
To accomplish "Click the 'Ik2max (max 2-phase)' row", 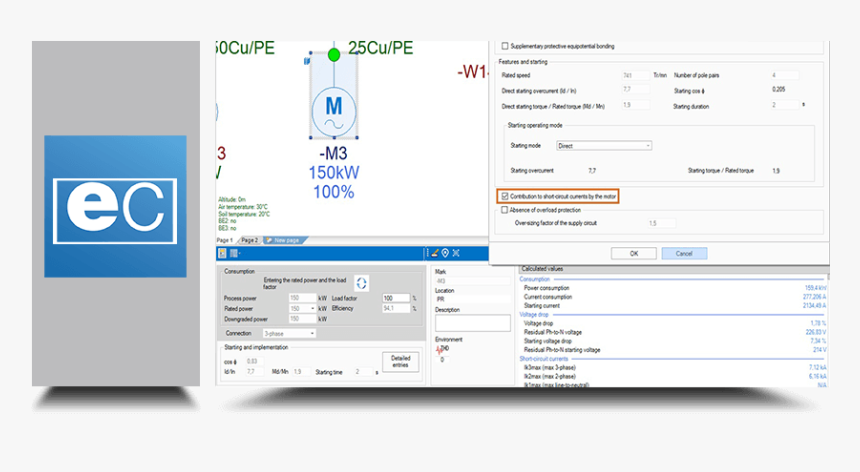I will pos(674,376).
